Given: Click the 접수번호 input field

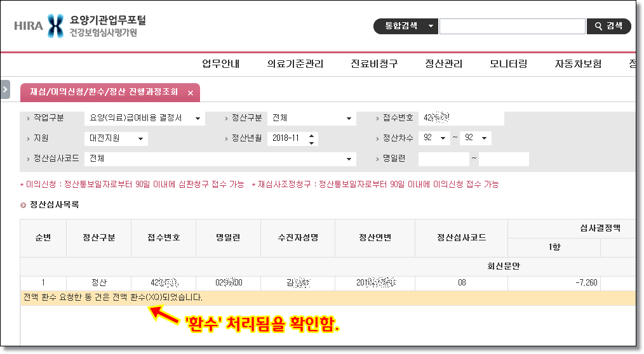Looking at the screenshot, I should pos(461,119).
